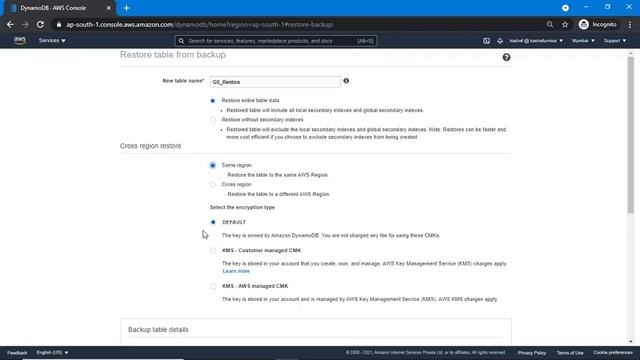Screen dimensions: 640x360
Task: Reload the page with the refresh icon
Action: point(40,24)
